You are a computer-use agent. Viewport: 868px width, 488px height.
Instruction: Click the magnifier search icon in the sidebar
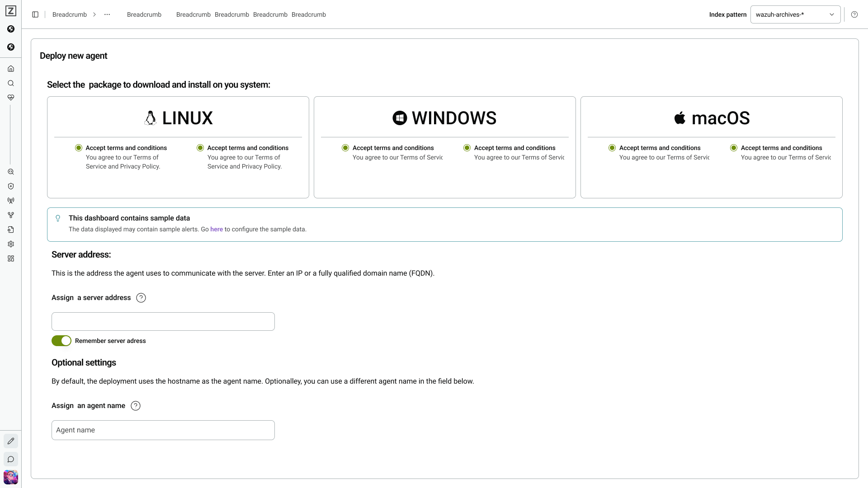click(x=11, y=83)
